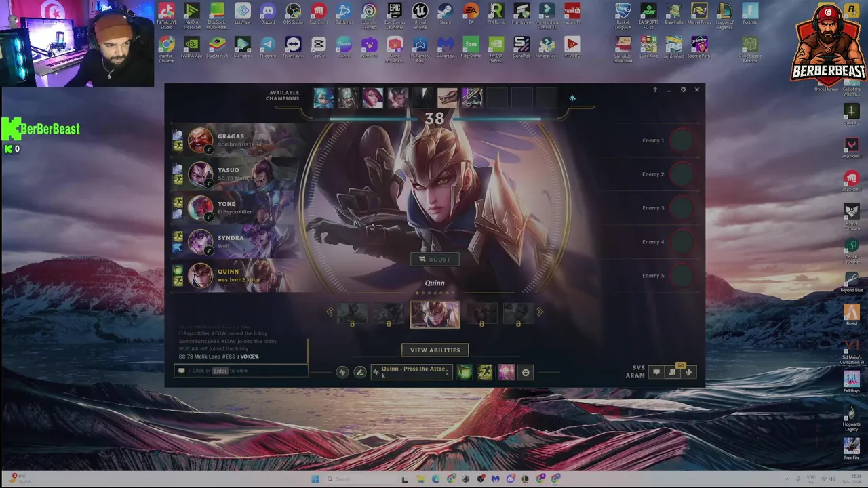Click the Boost skin button
This screenshot has height=488, width=868.
coord(435,259)
